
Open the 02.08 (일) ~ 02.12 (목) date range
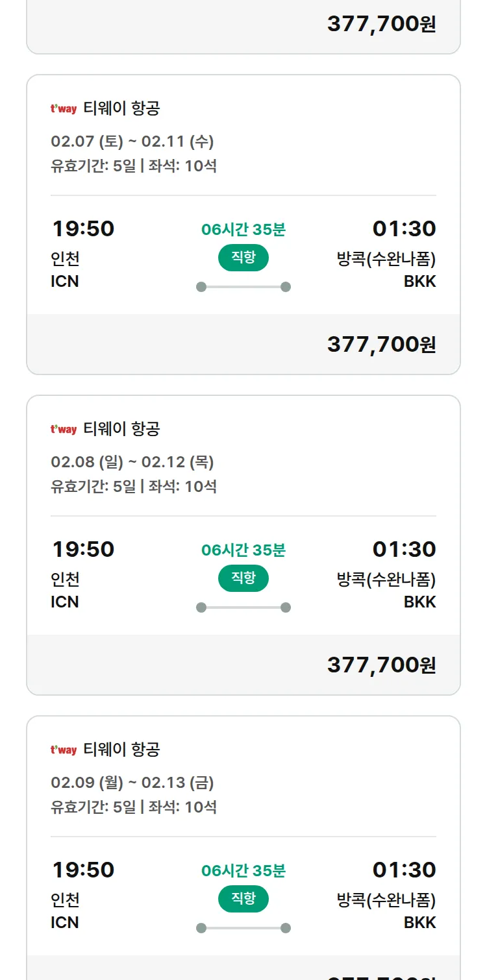pyautogui.click(x=132, y=462)
